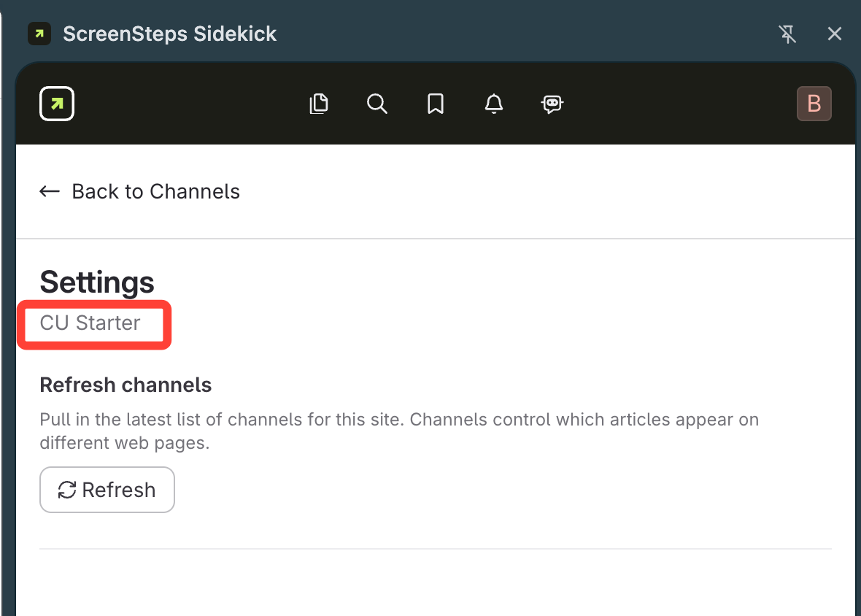Click the circular arrows icon in Refresh
Screen dimensions: 861x616
pyautogui.click(x=67, y=490)
